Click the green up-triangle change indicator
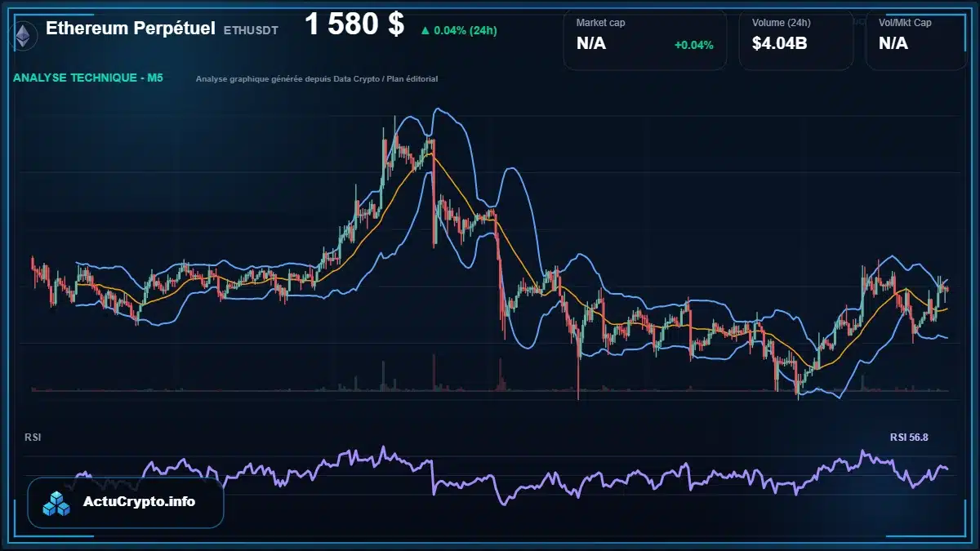 coord(425,31)
